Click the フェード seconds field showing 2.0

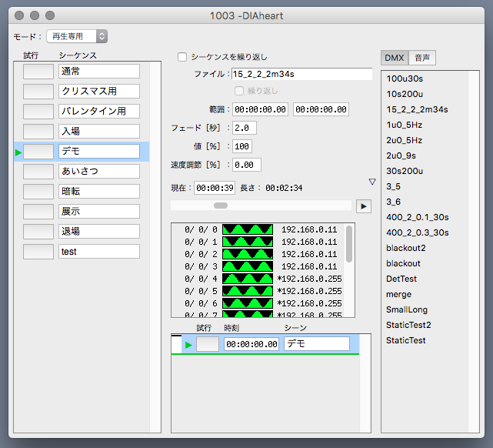245,128
